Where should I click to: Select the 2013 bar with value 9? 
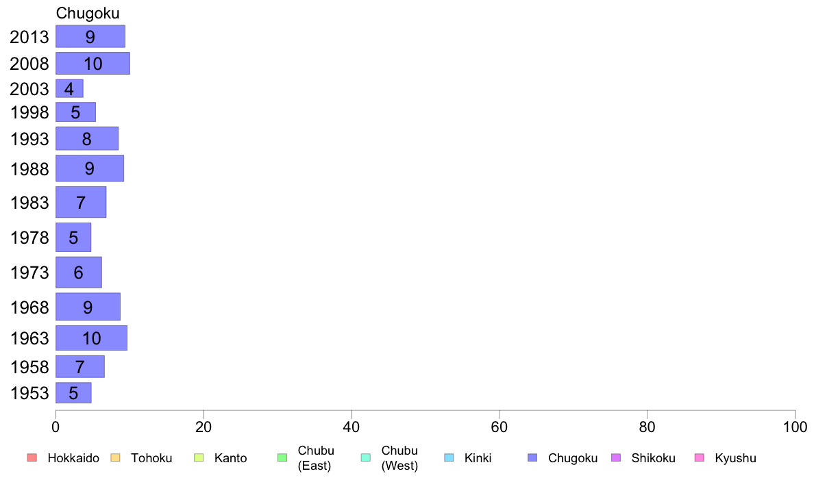[x=90, y=36]
